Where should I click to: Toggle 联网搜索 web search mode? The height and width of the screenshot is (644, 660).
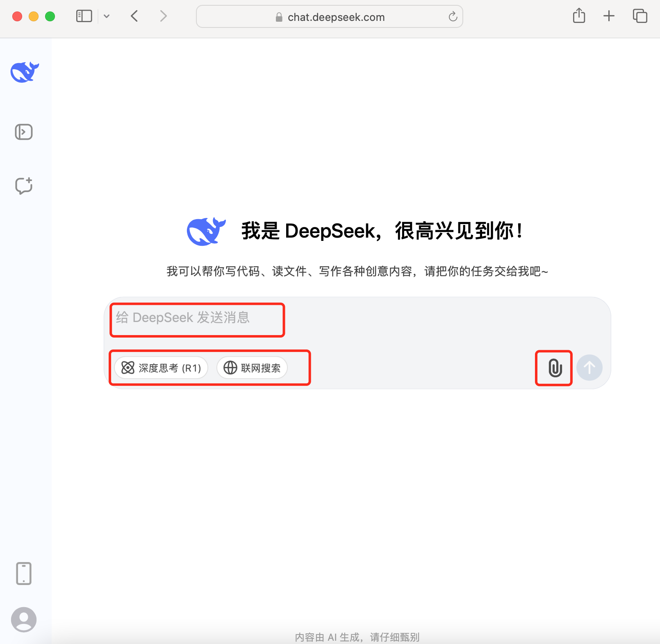point(252,368)
